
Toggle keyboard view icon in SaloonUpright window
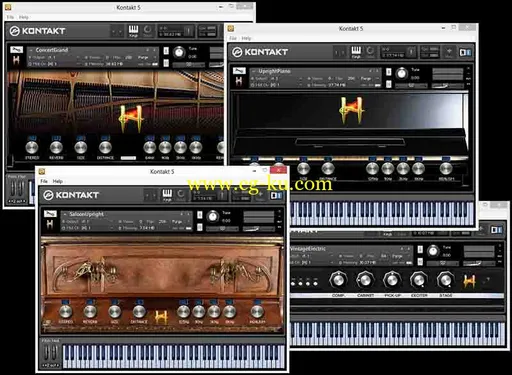[x=167, y=195]
